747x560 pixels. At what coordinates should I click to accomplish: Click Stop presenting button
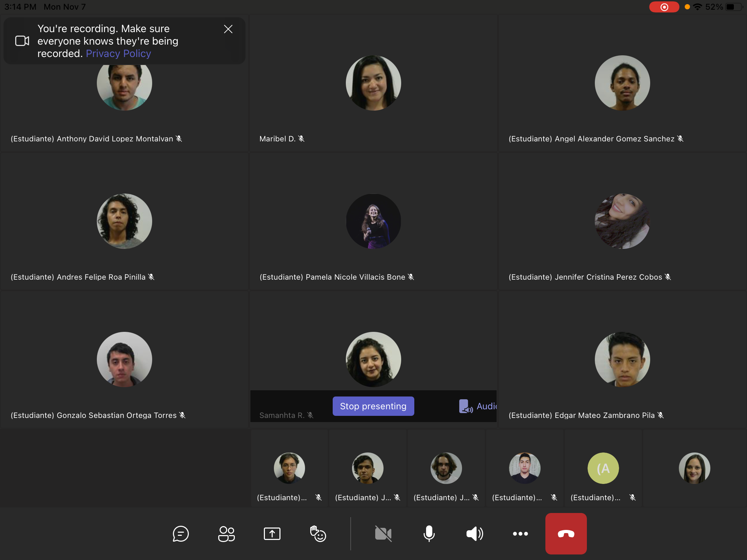[x=373, y=406]
